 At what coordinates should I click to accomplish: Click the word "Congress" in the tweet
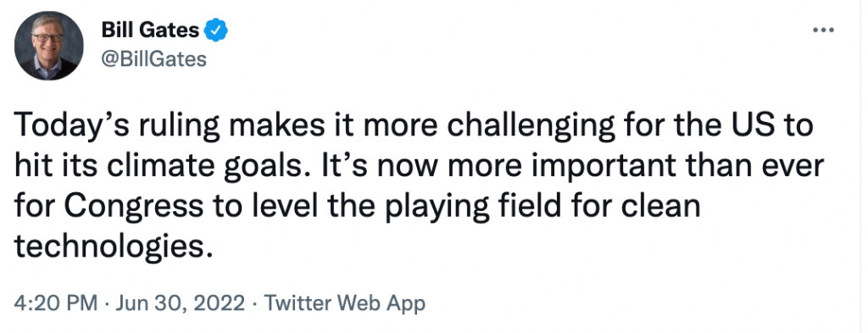[136, 208]
